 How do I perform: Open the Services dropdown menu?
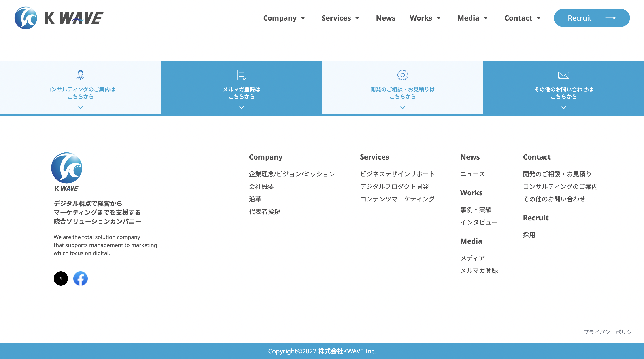(341, 18)
